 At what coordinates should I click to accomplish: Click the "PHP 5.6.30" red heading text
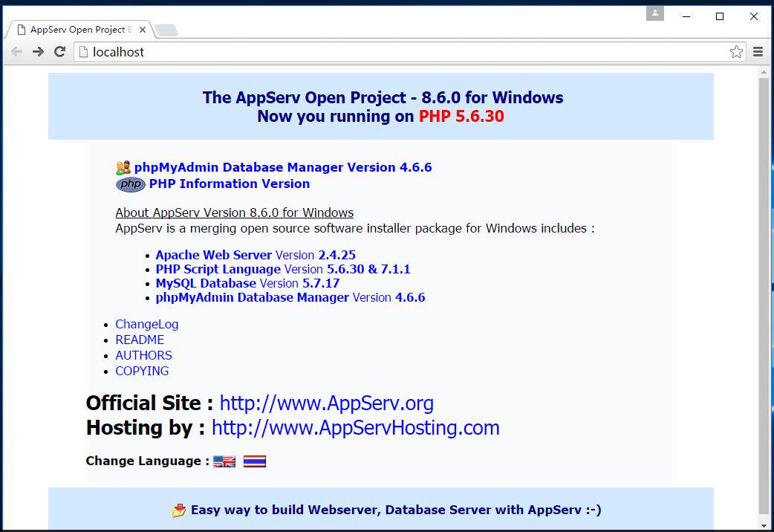(x=461, y=116)
